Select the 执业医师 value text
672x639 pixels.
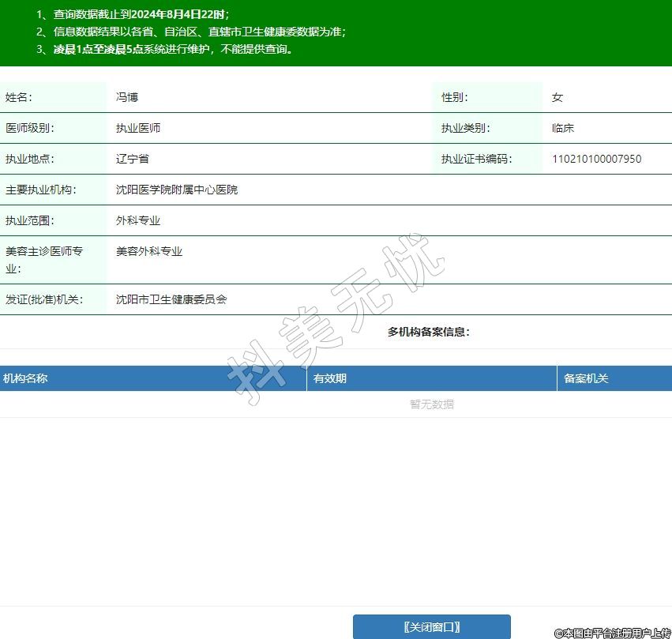click(138, 128)
